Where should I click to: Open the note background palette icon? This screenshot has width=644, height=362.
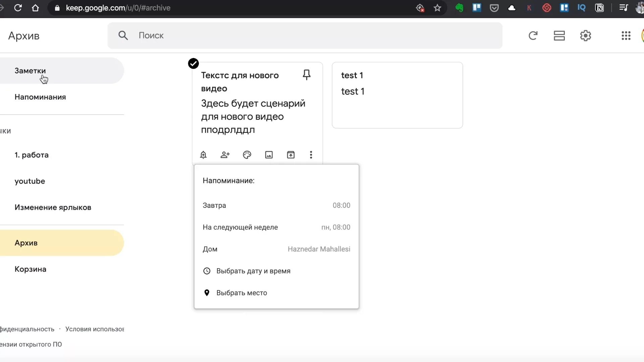tap(247, 155)
